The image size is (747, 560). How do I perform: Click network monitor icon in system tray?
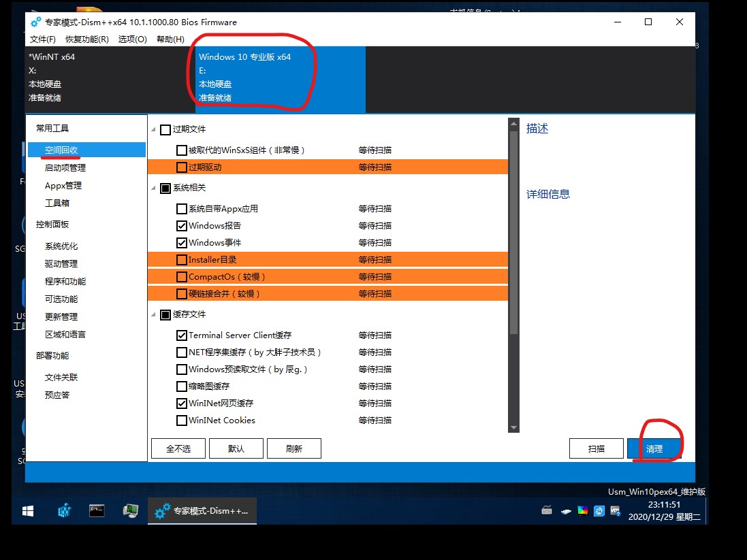(x=616, y=511)
